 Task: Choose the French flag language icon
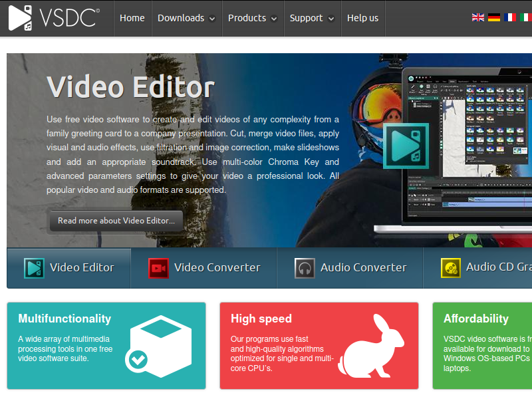point(509,17)
